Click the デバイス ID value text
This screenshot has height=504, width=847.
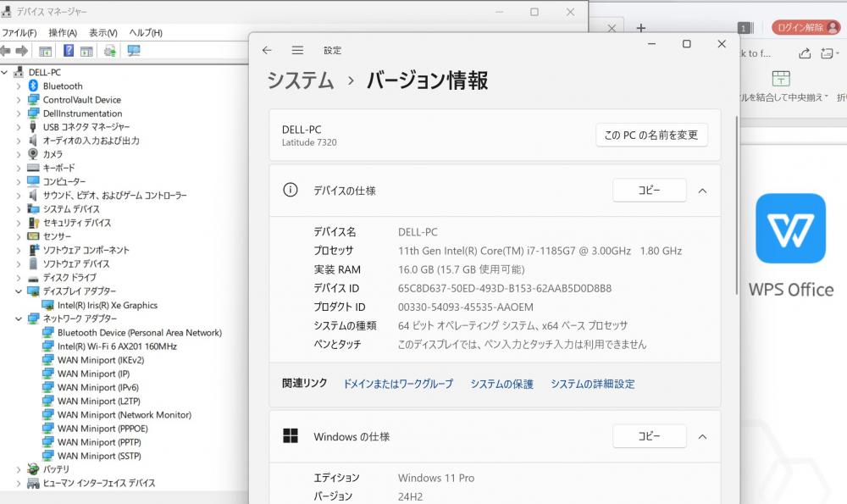505,289
